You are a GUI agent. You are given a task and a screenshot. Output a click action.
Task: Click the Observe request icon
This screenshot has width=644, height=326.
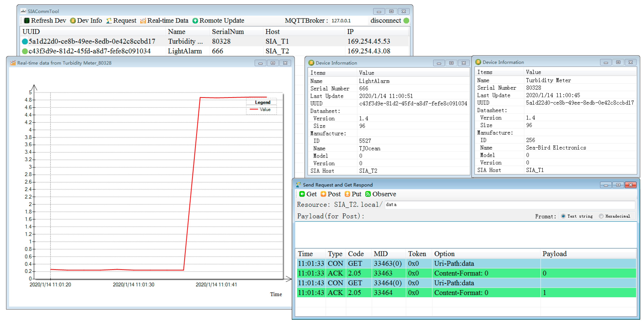(x=368, y=194)
